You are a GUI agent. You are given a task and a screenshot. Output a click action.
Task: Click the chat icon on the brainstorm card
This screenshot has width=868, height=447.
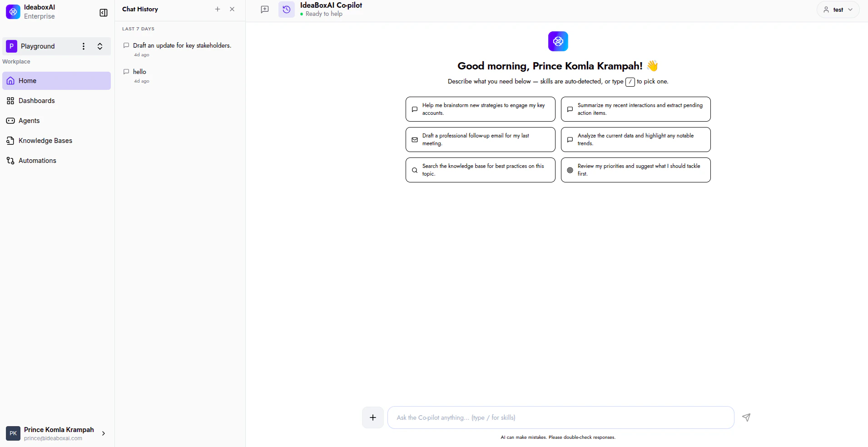pos(415,109)
